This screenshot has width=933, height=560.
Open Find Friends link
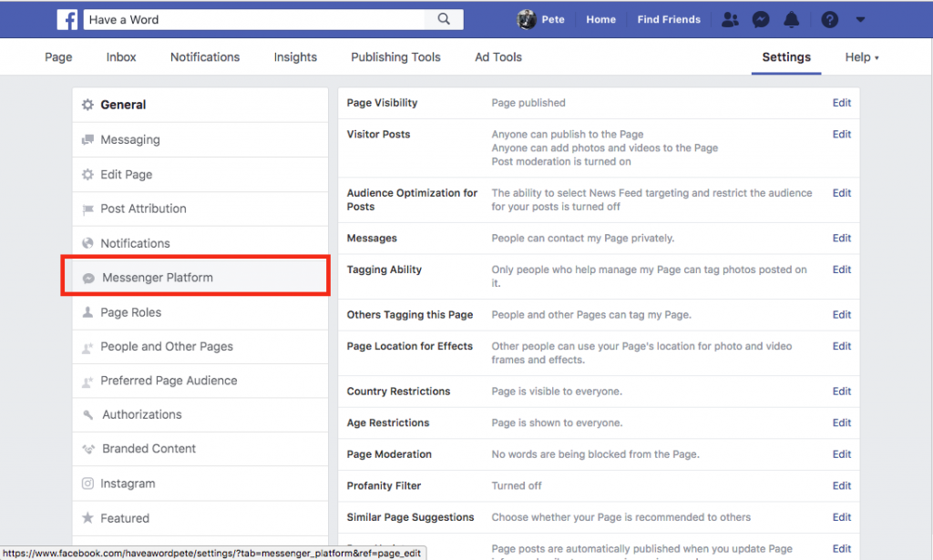point(669,20)
